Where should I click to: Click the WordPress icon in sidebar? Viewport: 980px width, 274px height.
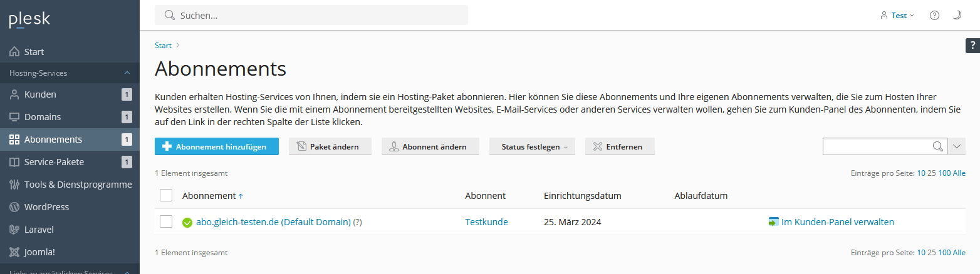[x=14, y=207]
